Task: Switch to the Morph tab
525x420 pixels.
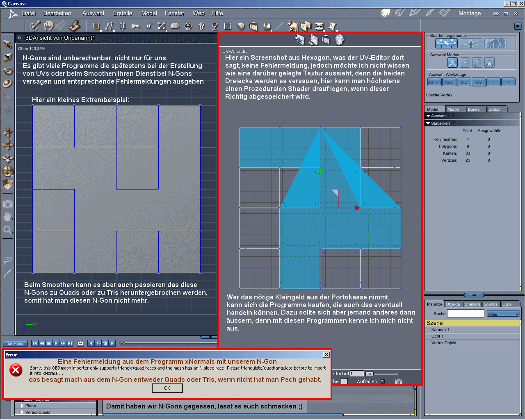Action: click(453, 109)
